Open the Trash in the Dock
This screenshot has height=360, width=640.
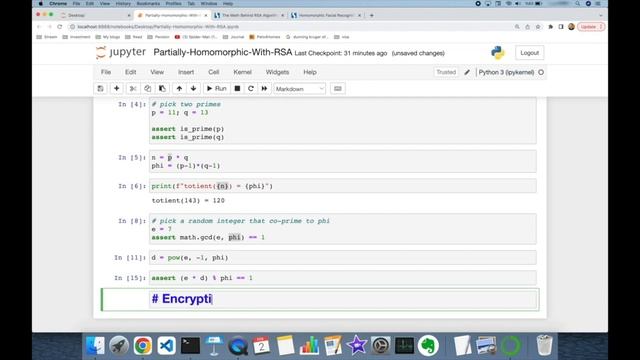544,346
